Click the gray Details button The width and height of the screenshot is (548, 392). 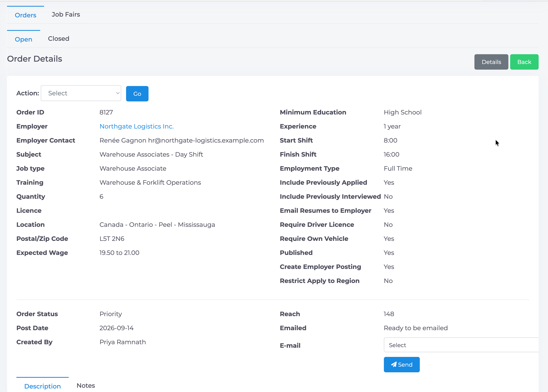point(491,62)
